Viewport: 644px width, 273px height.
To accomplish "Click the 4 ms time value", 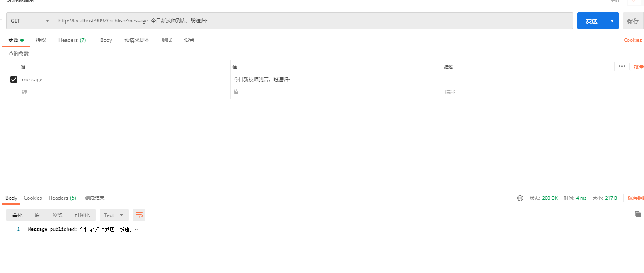I will (581, 198).
